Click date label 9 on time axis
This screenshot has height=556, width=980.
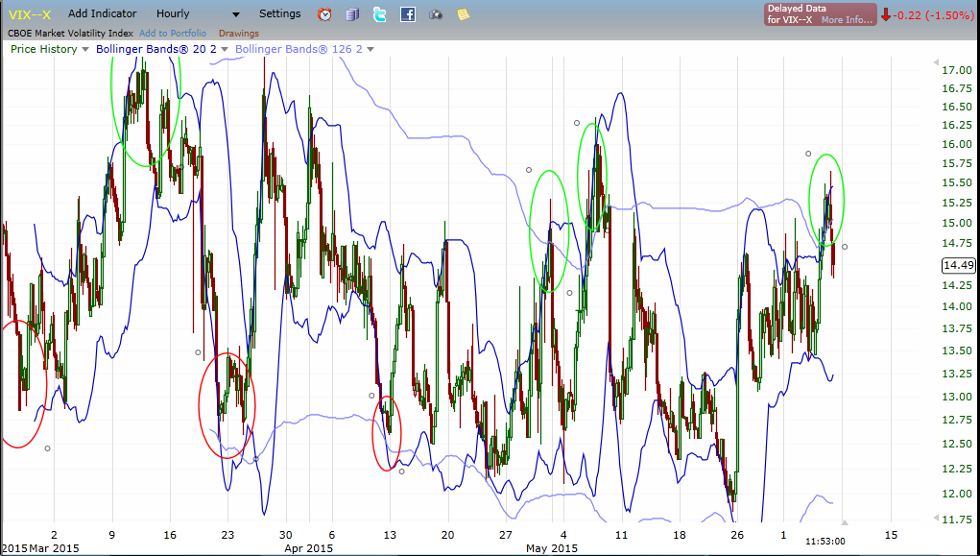pyautogui.click(x=112, y=535)
